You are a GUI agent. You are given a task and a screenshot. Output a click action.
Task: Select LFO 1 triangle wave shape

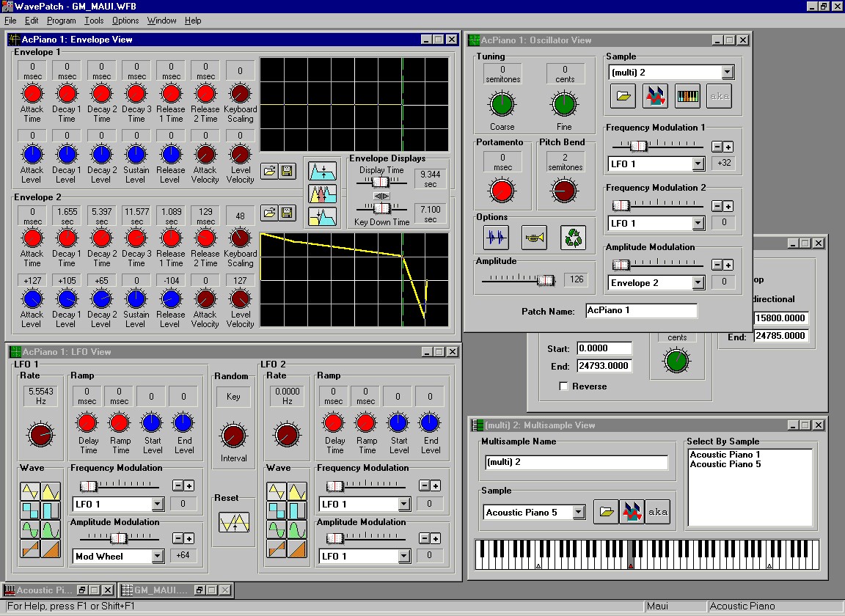click(x=30, y=491)
